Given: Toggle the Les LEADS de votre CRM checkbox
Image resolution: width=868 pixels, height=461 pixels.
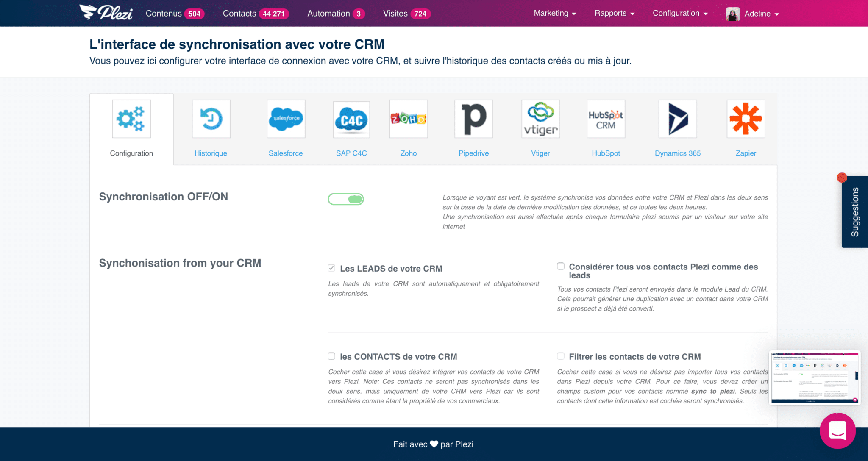Looking at the screenshot, I should pos(331,268).
